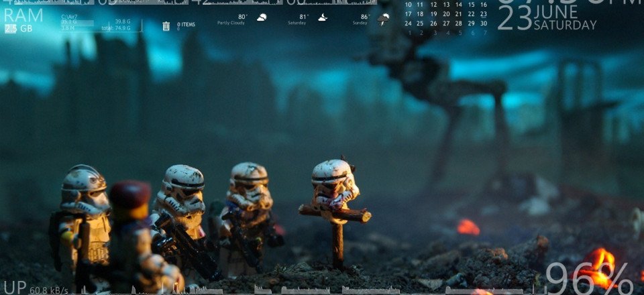644x295 pixels.
Task: Select calendar day 26
Action: tap(433, 23)
